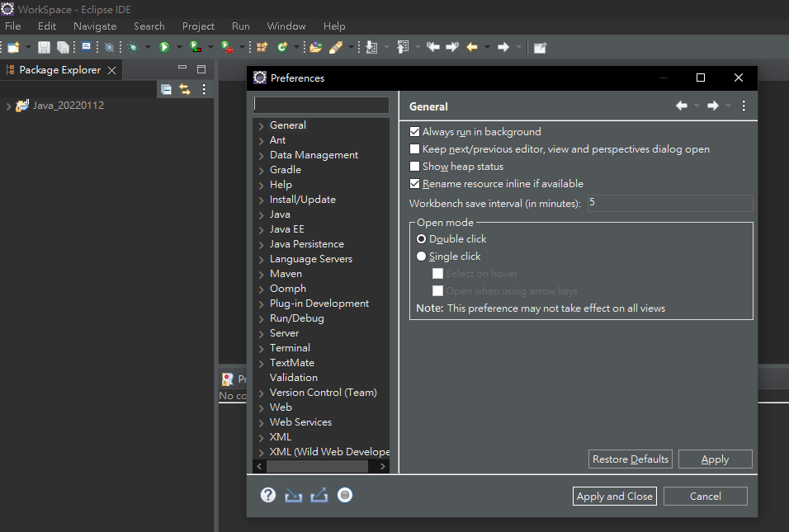
Task: Click the New wizard icon in toolbar
Action: click(13, 47)
